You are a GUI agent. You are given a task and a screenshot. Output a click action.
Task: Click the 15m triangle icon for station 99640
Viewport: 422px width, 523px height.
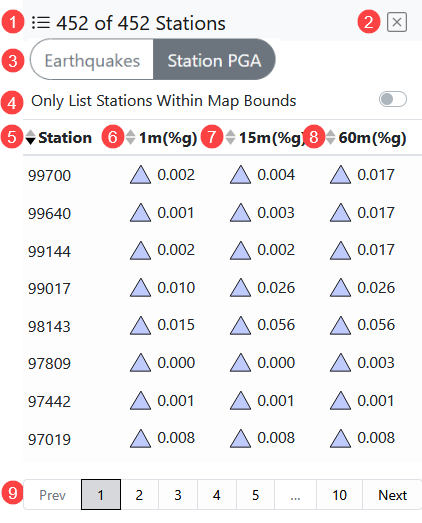[241, 212]
